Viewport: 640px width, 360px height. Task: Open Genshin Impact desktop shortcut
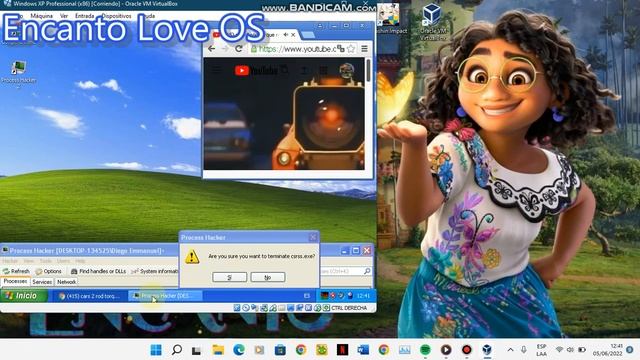(x=389, y=19)
